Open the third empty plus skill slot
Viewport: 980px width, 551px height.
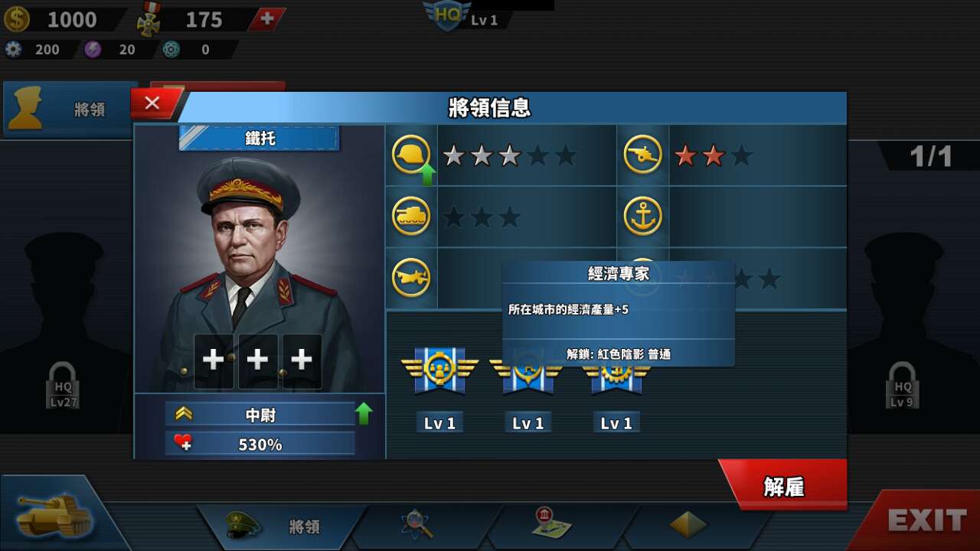coord(302,360)
